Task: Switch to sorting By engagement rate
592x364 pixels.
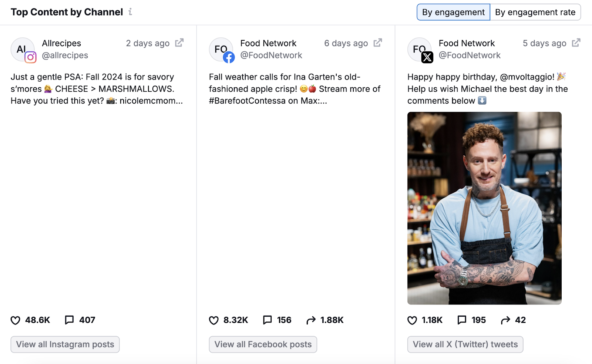Action: coord(536,12)
